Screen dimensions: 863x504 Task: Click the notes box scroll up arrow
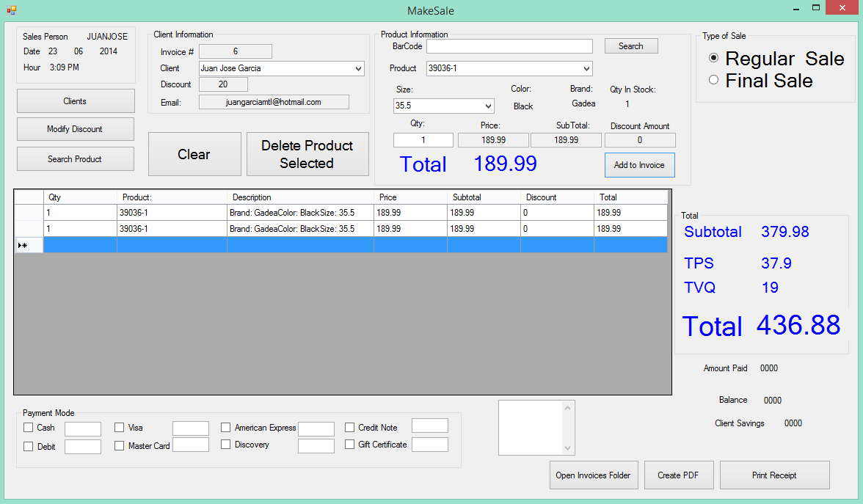(x=567, y=408)
